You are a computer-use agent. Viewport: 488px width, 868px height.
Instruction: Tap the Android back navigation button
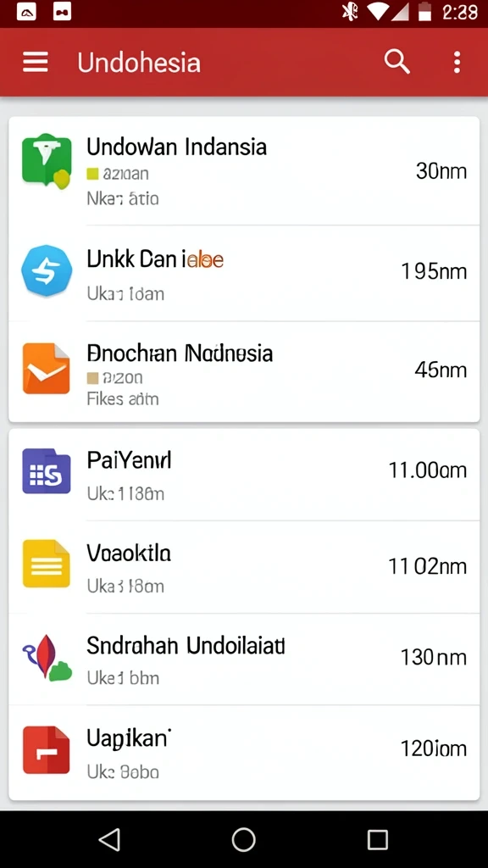[109, 840]
